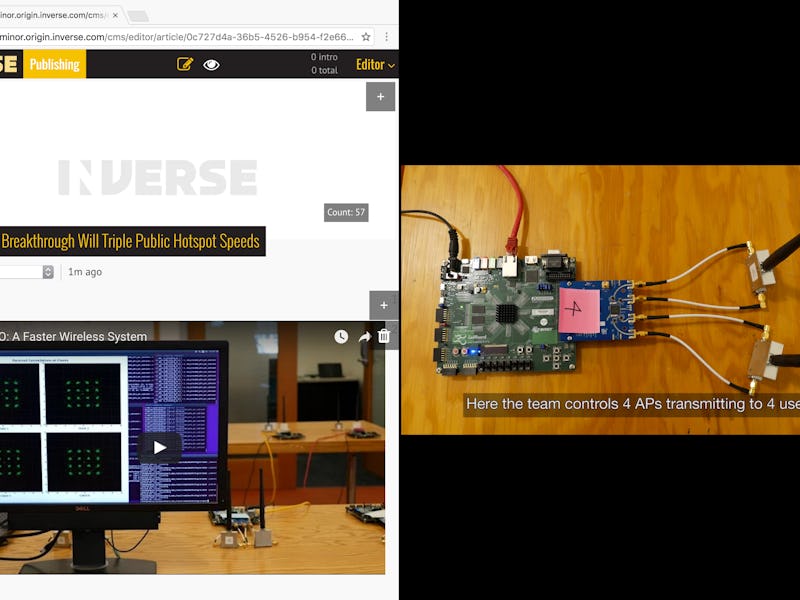The image size is (800, 600).
Task: Close the current browser tab
Action: [117, 16]
